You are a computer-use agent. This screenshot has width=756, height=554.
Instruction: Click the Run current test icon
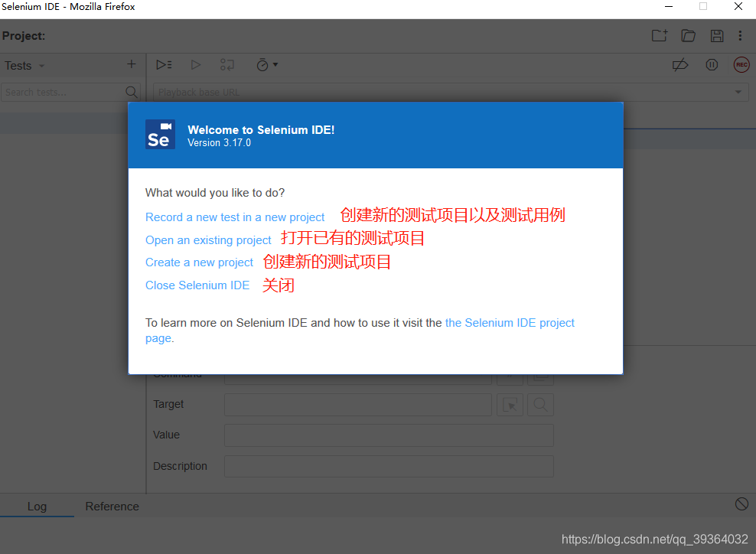coord(195,64)
